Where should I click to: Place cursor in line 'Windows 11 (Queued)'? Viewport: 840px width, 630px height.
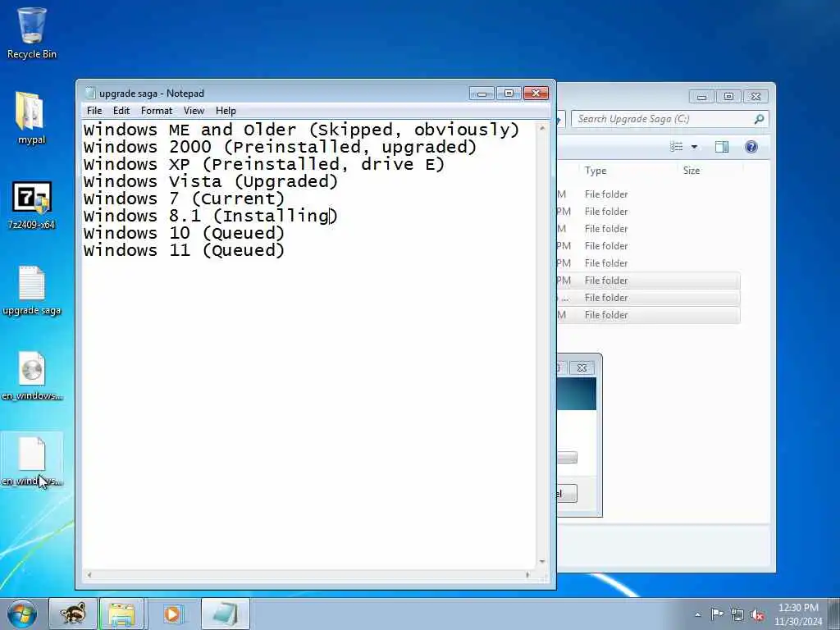point(184,250)
